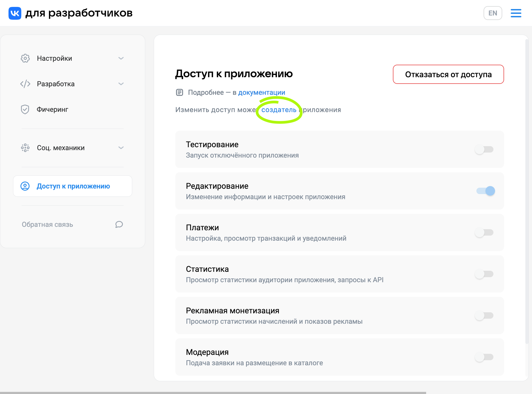532x394 pixels.
Task: Click the Доступ к приложению page heading
Action: point(234,74)
